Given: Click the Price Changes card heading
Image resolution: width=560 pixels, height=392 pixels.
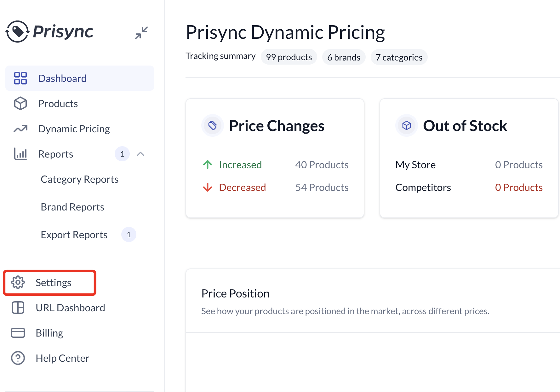Looking at the screenshot, I should point(277,126).
